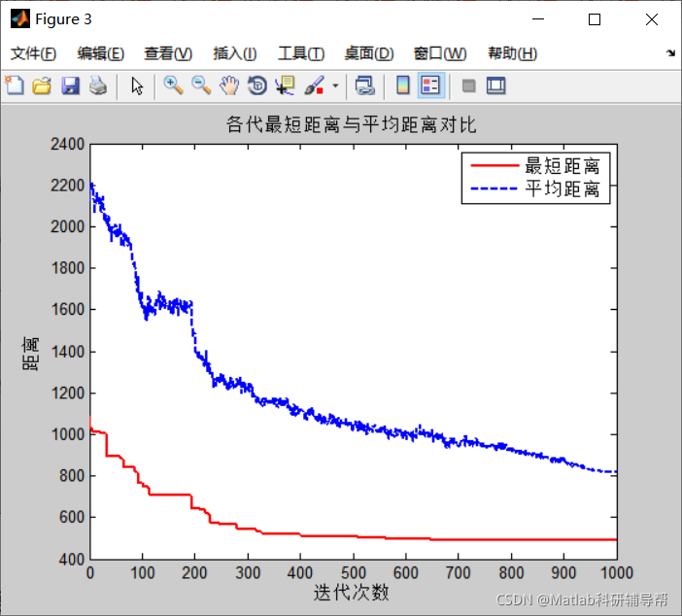
Task: Click the New Figure icon
Action: click(x=15, y=86)
